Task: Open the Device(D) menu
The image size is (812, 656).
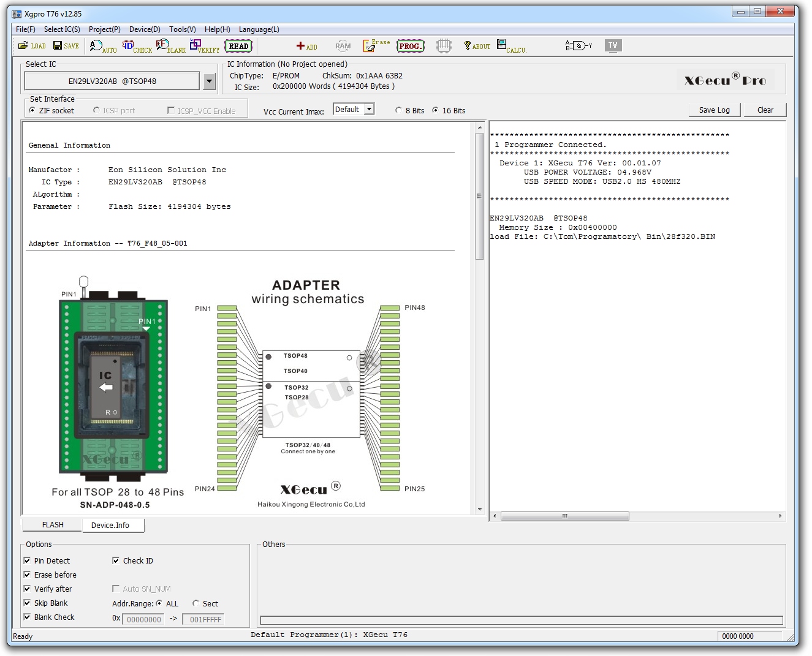Action: (145, 29)
